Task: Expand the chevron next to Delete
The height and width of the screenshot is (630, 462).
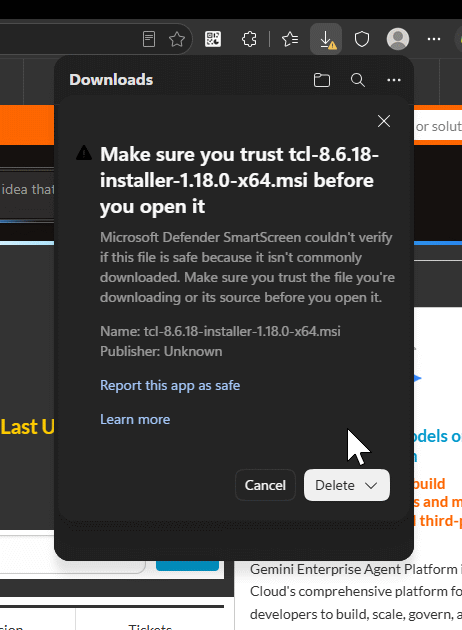Action: 372,485
